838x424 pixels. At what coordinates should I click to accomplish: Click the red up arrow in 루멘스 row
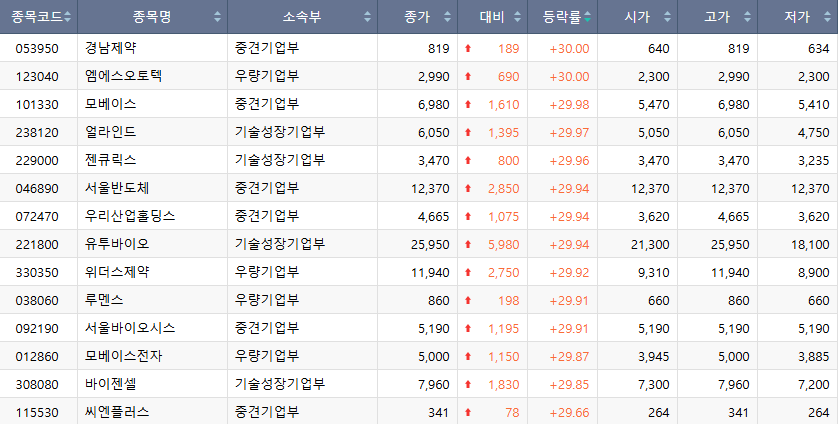pyautogui.click(x=468, y=300)
